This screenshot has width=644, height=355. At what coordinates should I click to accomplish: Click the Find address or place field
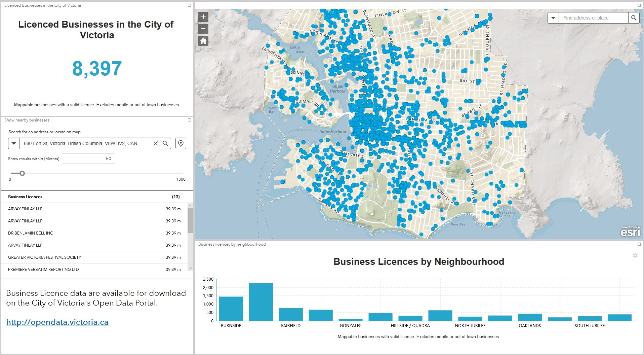tap(593, 18)
